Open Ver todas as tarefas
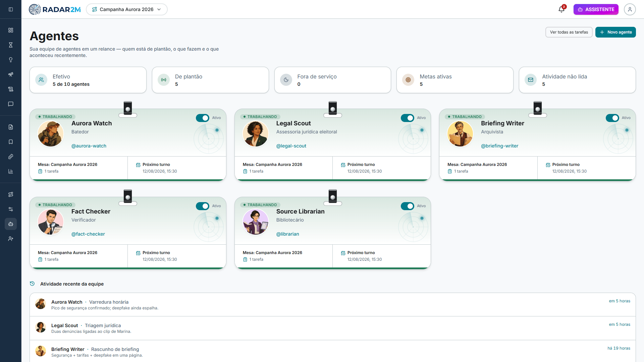644x362 pixels. [x=569, y=32]
